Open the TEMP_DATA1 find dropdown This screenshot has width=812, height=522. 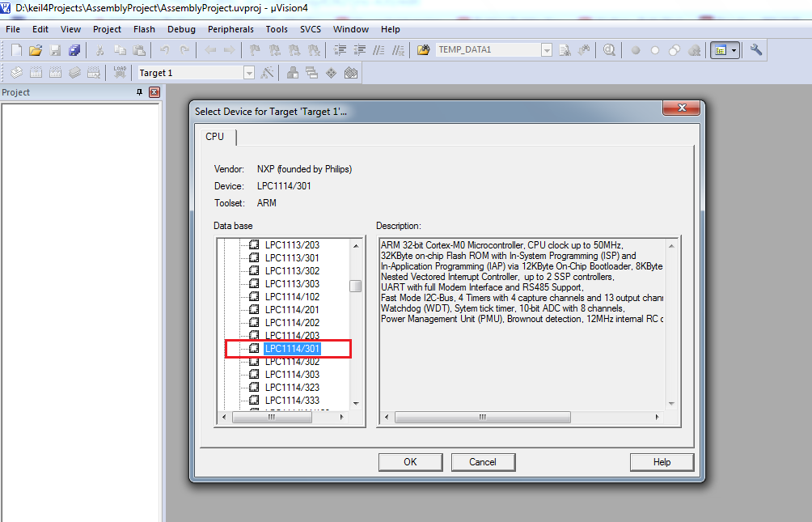tap(547, 49)
